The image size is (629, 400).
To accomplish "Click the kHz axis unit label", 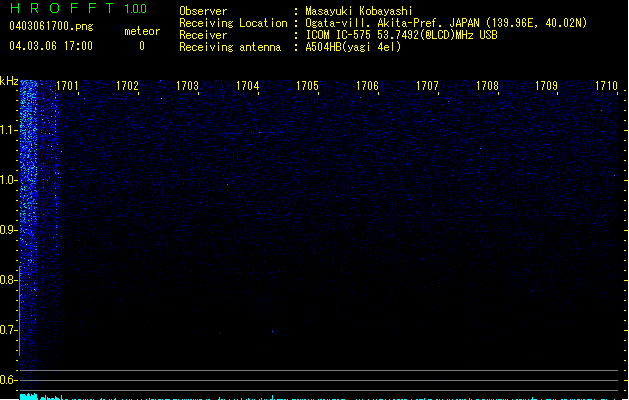I will pos(9,81).
